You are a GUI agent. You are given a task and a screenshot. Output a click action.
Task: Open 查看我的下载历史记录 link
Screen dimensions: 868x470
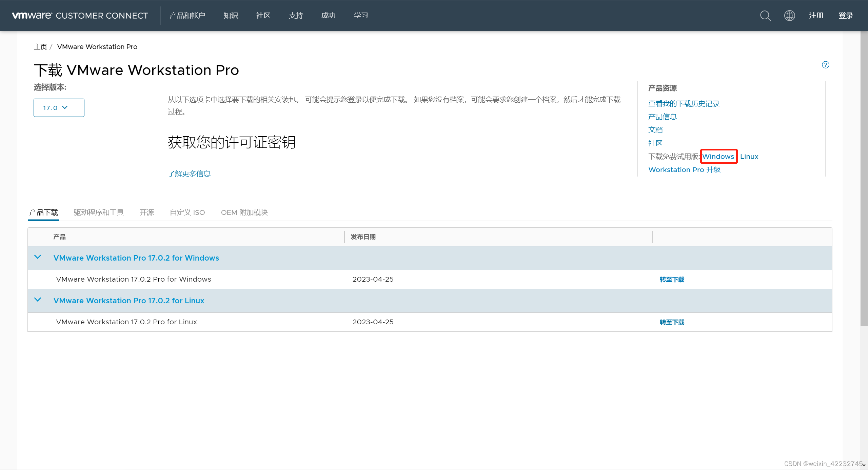(684, 104)
